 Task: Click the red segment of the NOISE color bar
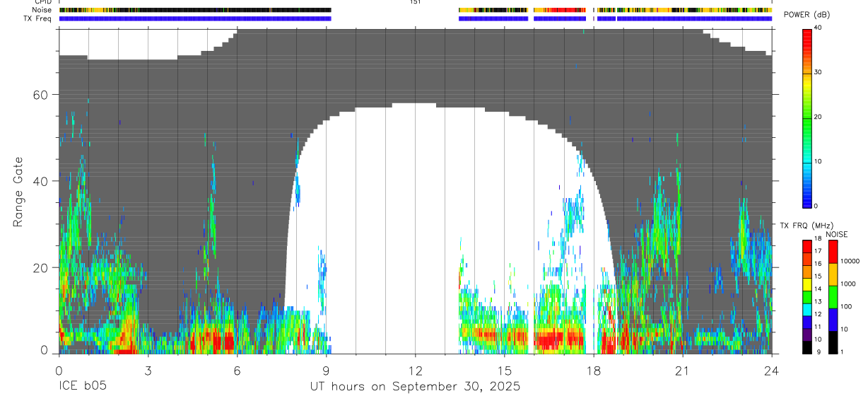point(833,252)
